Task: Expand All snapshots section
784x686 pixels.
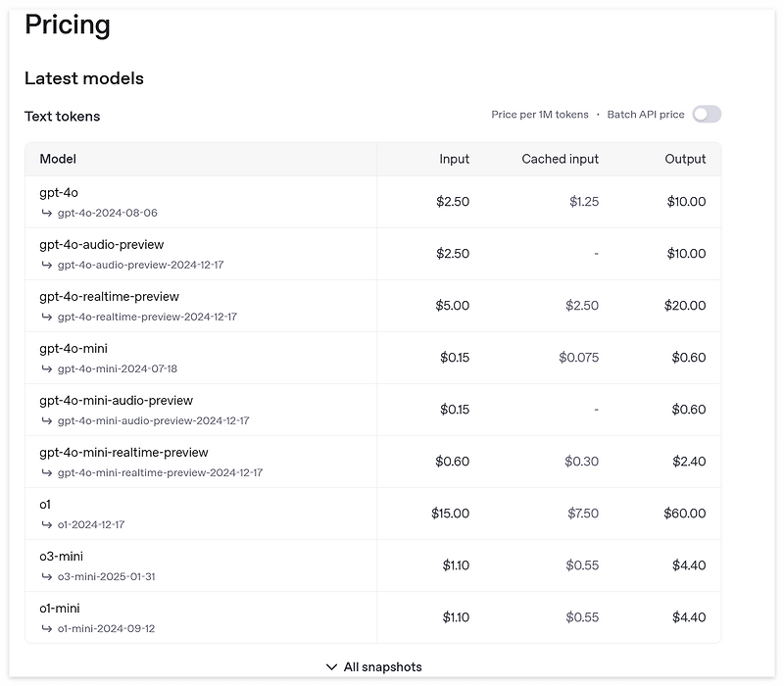Action: pos(374,667)
